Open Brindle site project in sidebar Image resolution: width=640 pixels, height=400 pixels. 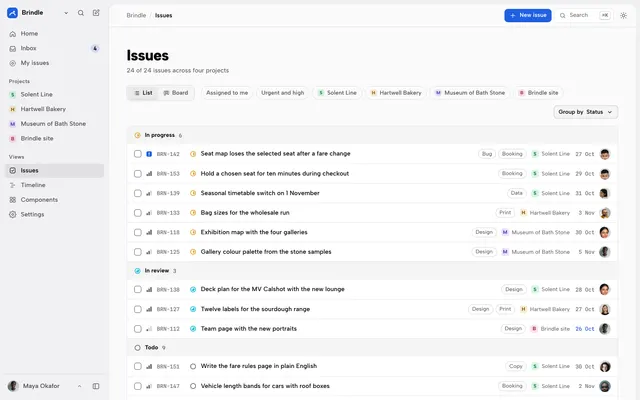[x=54, y=138]
